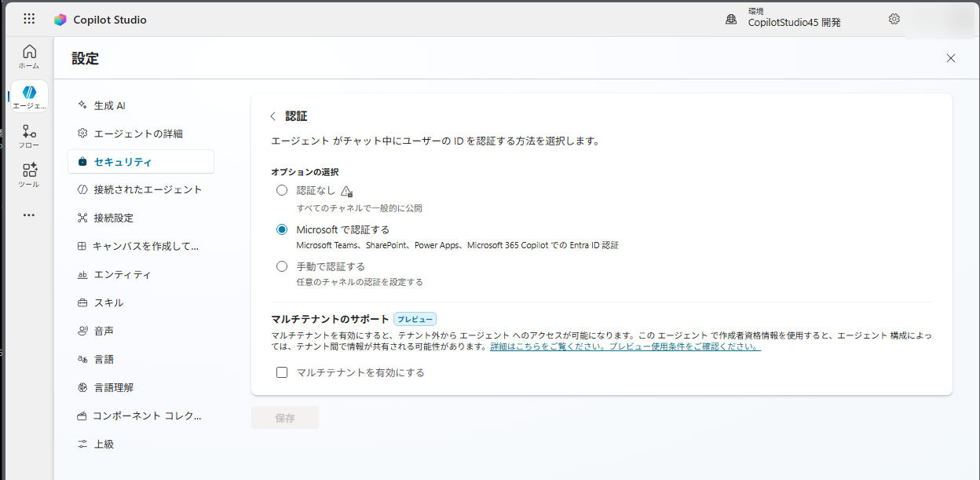The height and width of the screenshot is (480, 980).
Task: Open the 言語 settings section
Action: pos(141,359)
